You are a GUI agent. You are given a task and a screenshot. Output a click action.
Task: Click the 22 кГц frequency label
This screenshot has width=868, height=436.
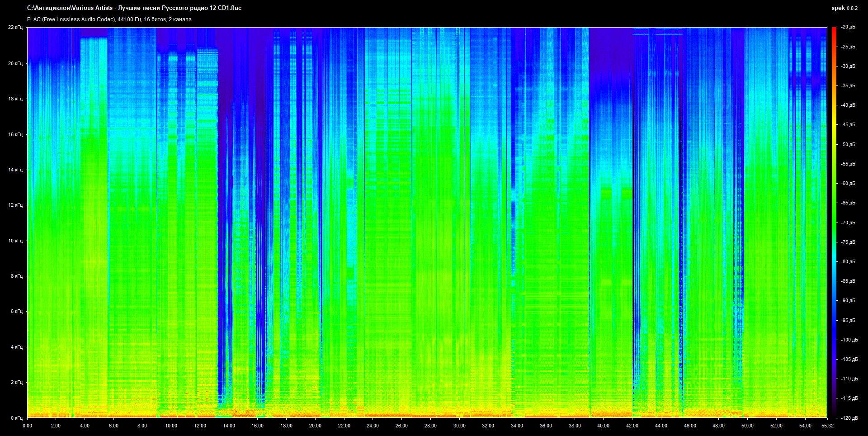point(15,27)
